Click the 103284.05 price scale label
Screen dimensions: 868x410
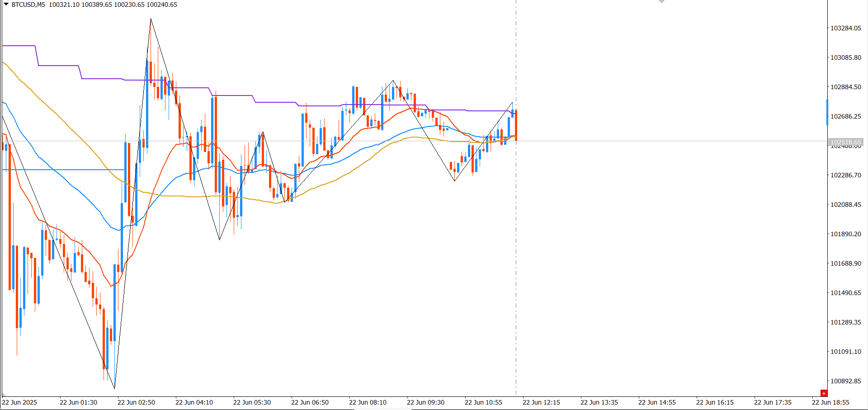pos(845,28)
